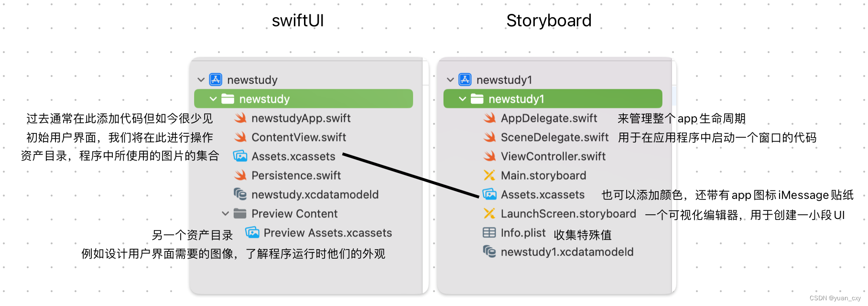The height and width of the screenshot is (306, 868).
Task: Select the SceneDelegate.swift file icon
Action: 490,137
